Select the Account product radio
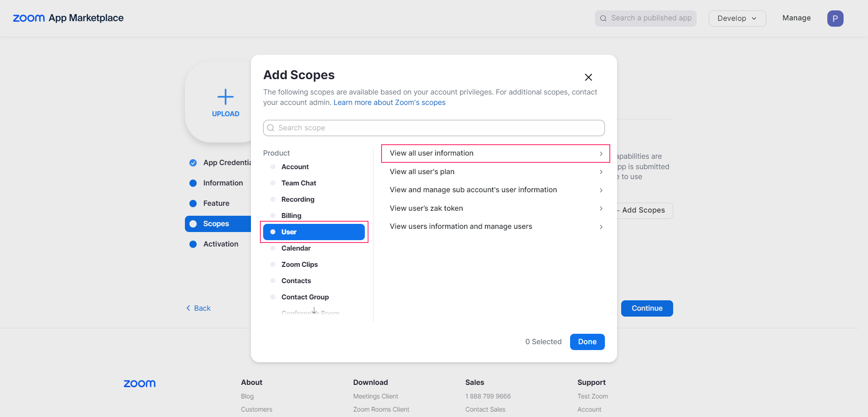 point(273,167)
